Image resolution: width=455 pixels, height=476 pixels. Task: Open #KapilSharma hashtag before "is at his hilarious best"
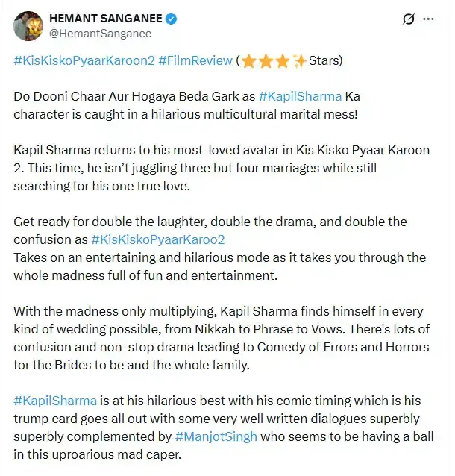(x=54, y=400)
